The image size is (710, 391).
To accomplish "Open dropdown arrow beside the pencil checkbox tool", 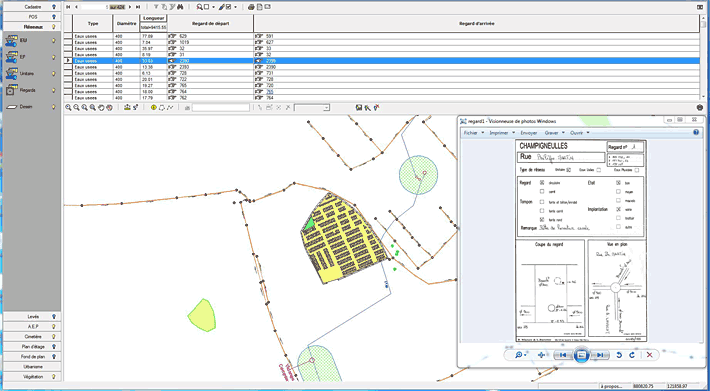I will (x=236, y=7).
